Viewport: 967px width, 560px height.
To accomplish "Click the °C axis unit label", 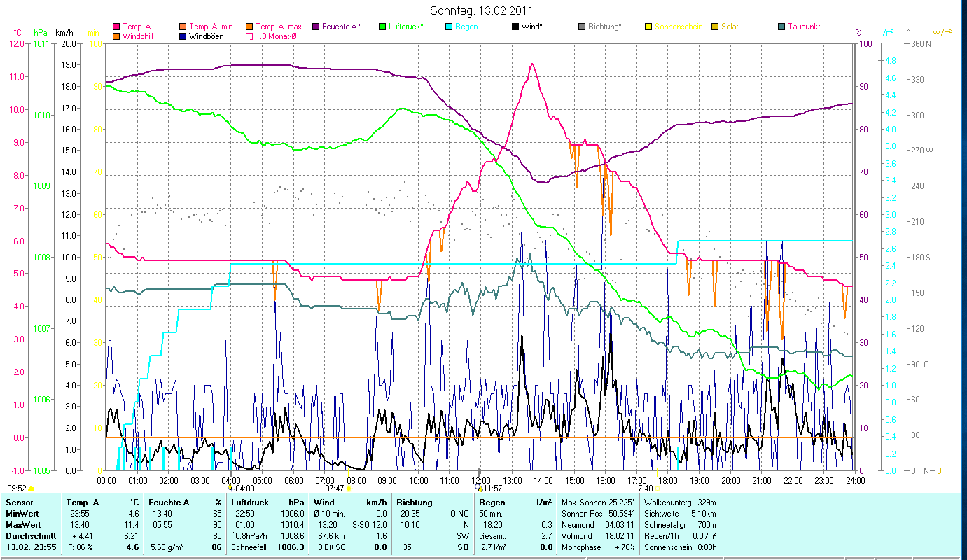I will tap(18, 32).
